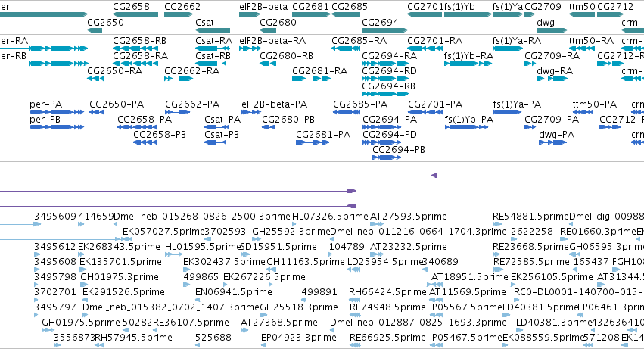This screenshot has height=349, width=644.
Task: Click the EST label EK135701.5prime
Action: click(120, 262)
